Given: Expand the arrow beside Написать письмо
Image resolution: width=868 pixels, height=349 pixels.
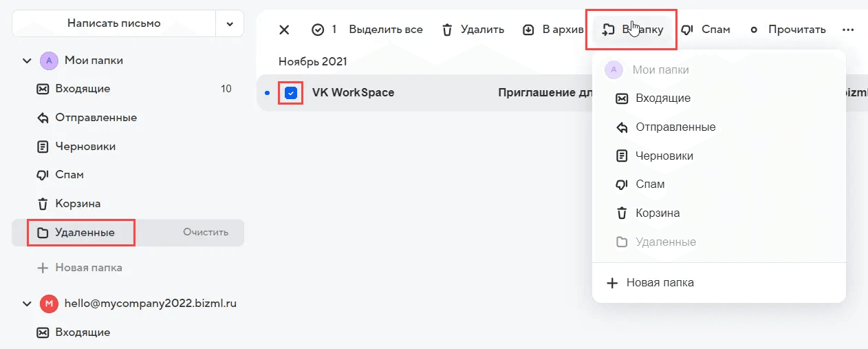Looking at the screenshot, I should point(230,23).
